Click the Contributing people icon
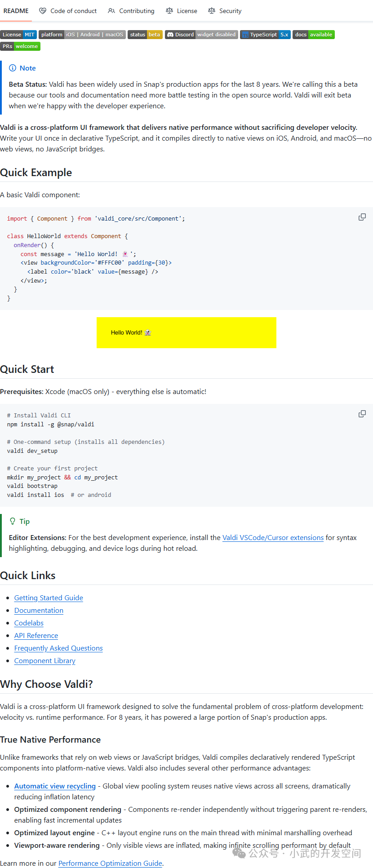 pos(111,11)
